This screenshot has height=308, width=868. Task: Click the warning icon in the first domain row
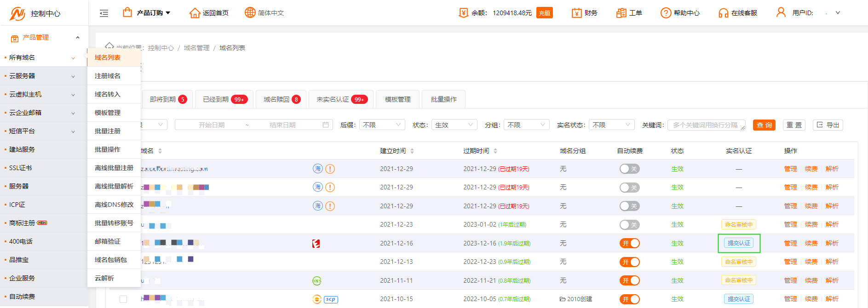pyautogui.click(x=330, y=169)
